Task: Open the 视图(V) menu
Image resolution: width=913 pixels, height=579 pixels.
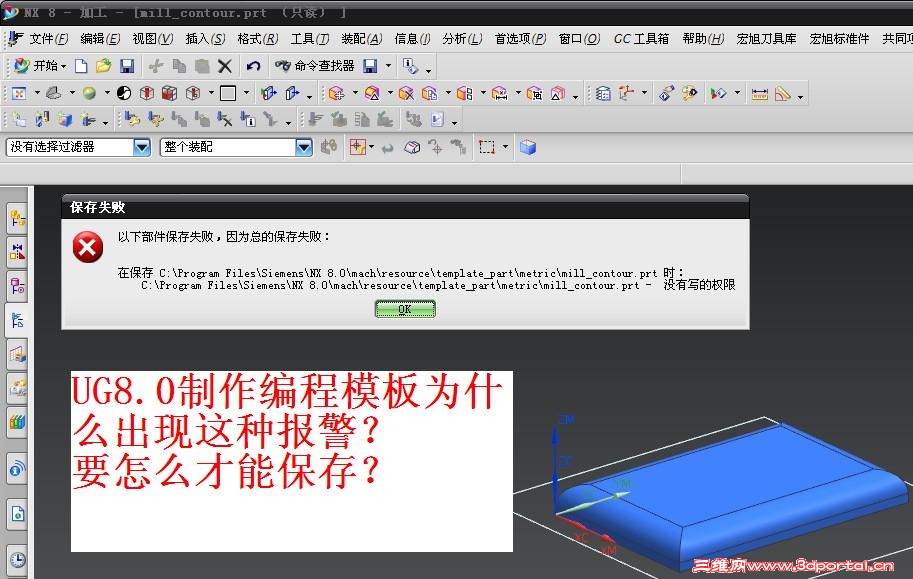Action: coord(153,39)
